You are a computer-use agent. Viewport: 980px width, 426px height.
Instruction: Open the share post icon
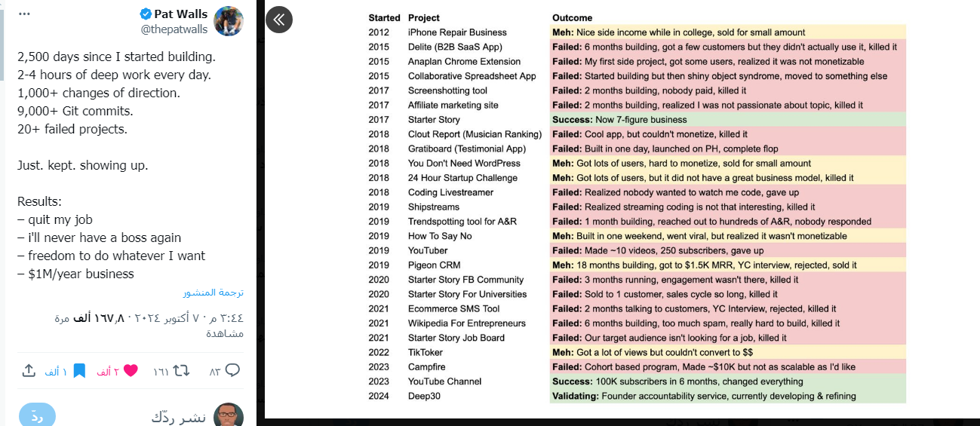[29, 370]
